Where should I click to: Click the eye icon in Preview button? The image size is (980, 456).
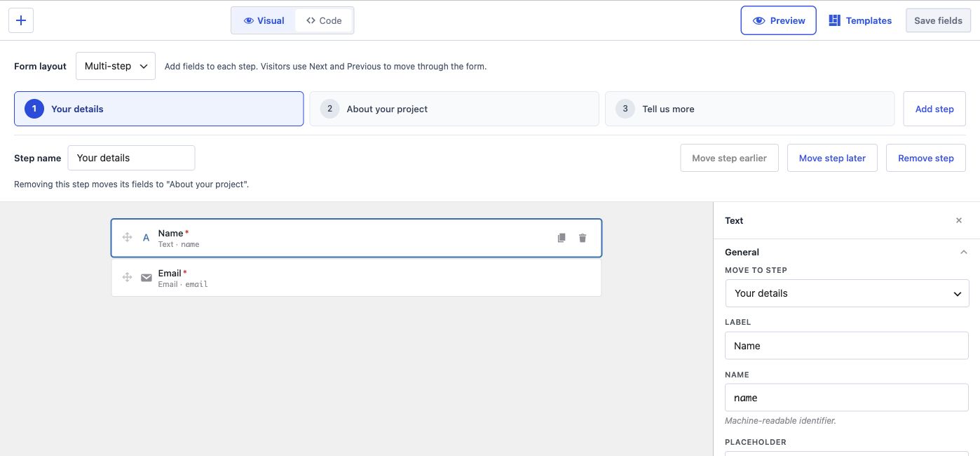pyautogui.click(x=758, y=20)
